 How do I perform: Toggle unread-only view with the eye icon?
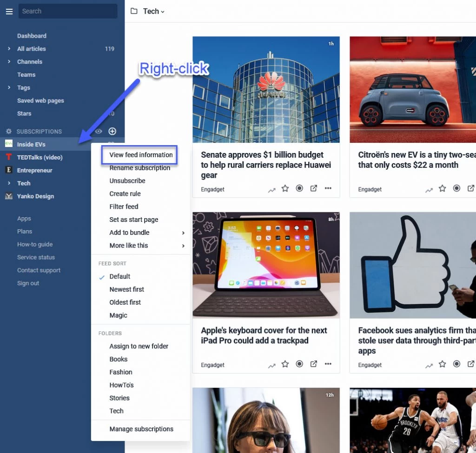click(x=99, y=131)
